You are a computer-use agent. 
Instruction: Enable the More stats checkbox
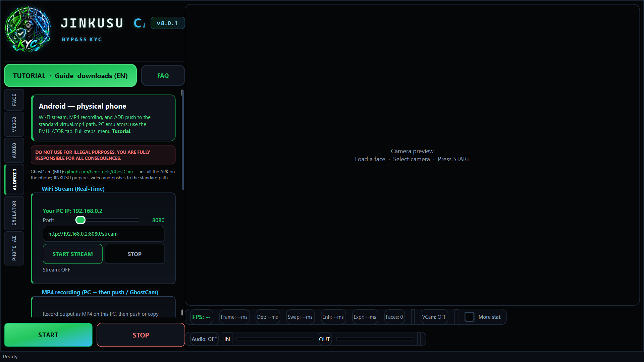(x=469, y=317)
